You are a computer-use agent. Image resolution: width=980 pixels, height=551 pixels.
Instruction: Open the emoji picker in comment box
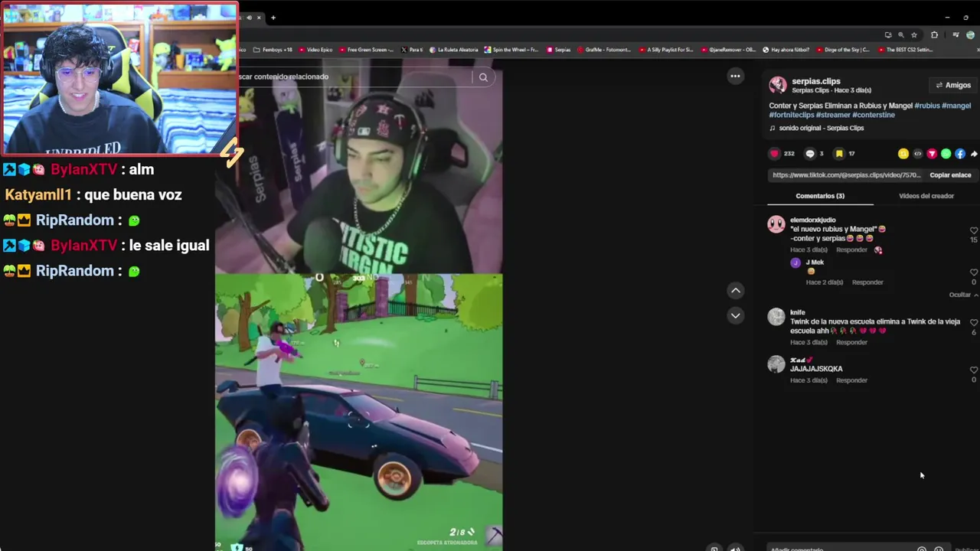pos(939,549)
